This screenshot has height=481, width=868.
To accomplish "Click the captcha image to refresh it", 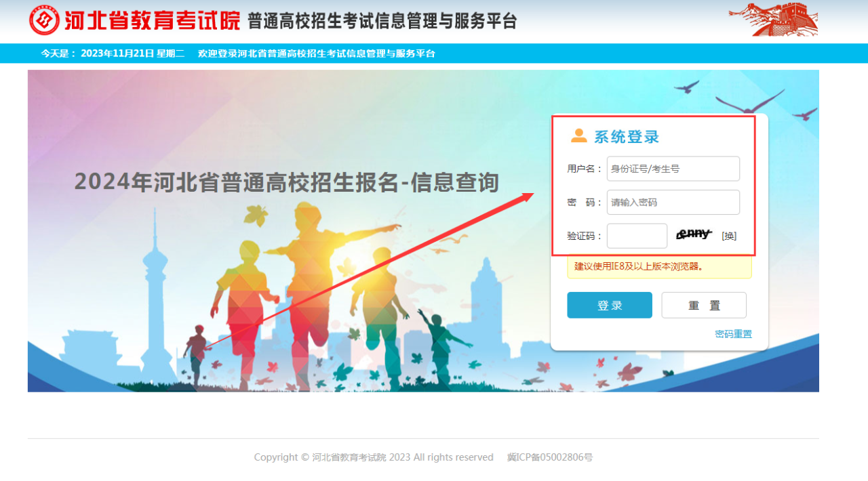I will 694,234.
